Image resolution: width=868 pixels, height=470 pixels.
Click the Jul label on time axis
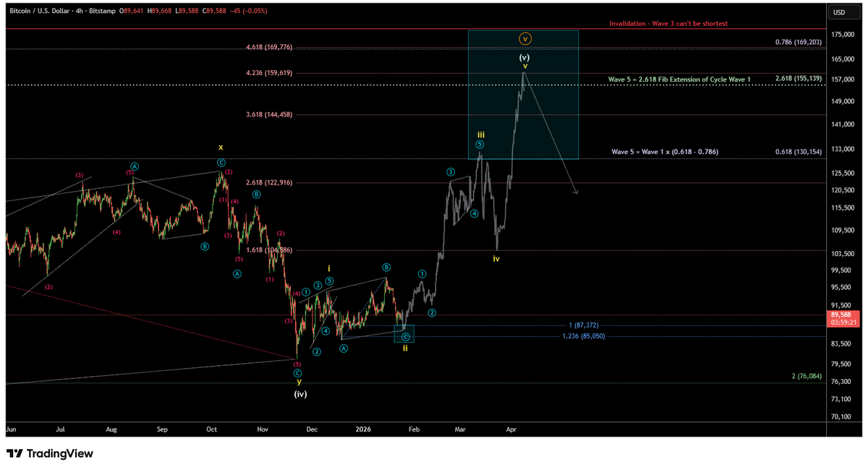[60, 429]
